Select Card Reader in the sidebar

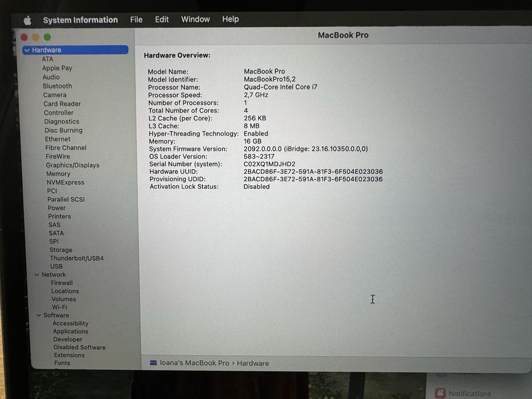tap(62, 104)
